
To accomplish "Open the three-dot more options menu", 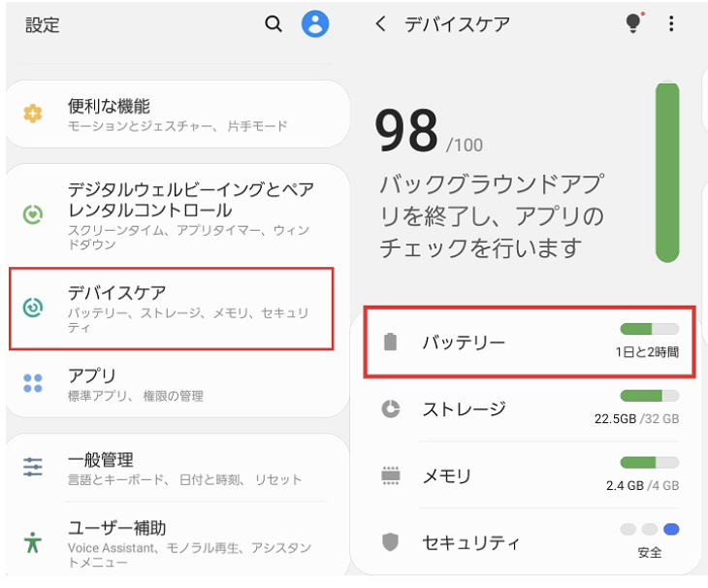I will 671,23.
